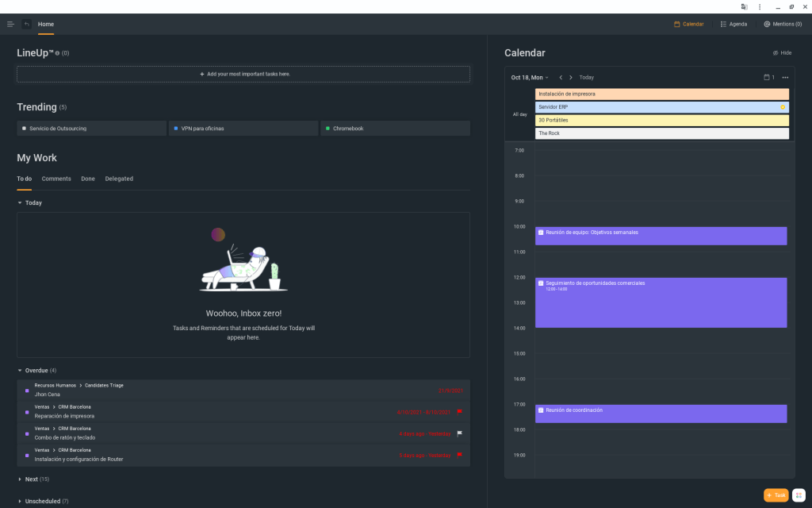Toggle the Calendar view in top bar
This screenshot has width=812, height=508.
tap(688, 24)
